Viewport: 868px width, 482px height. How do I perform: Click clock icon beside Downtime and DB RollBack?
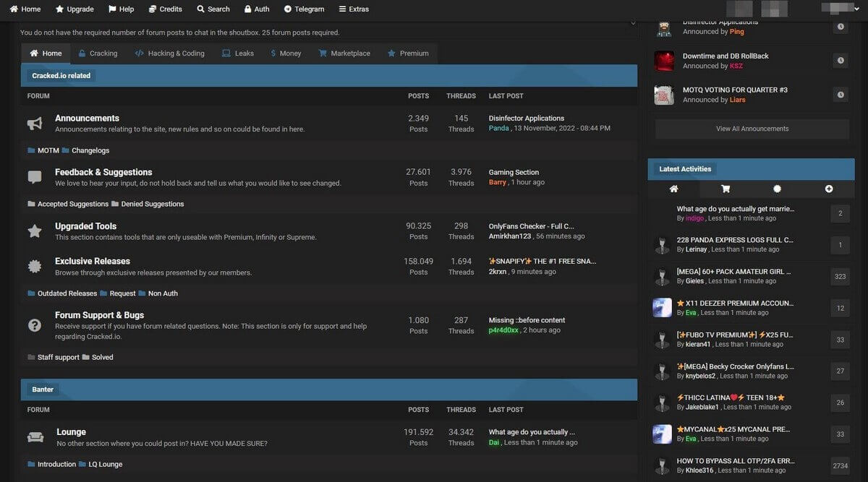coord(841,61)
